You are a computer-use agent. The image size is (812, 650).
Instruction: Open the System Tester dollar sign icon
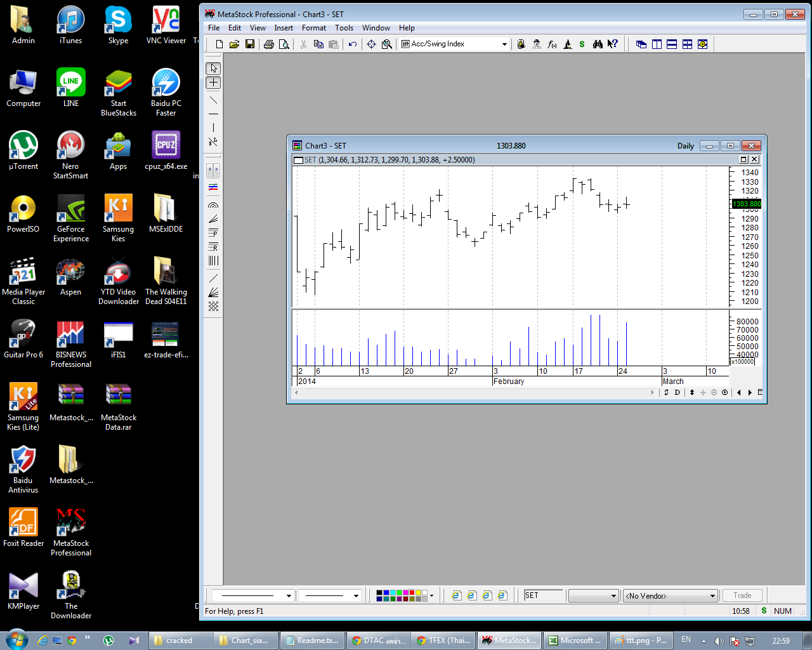pos(582,44)
